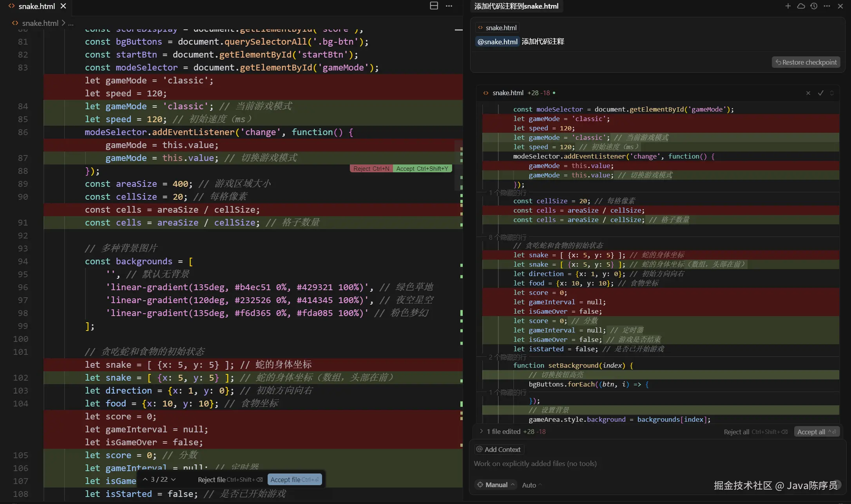
Task: Switch to snake.html editor tab
Action: click(x=36, y=6)
